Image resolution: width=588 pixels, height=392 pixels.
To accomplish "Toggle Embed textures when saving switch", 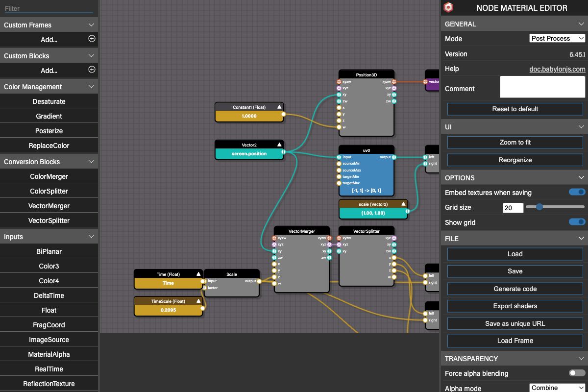I will click(577, 192).
